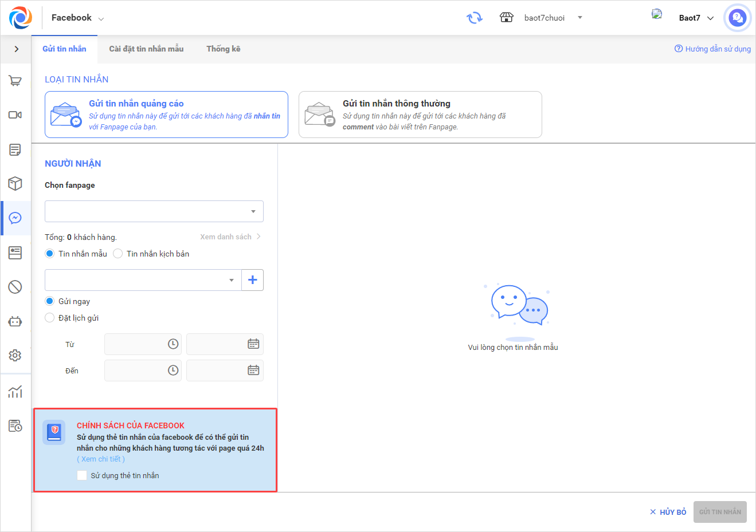Click the Xem danh sách link
This screenshot has width=756, height=532.
pyautogui.click(x=230, y=237)
